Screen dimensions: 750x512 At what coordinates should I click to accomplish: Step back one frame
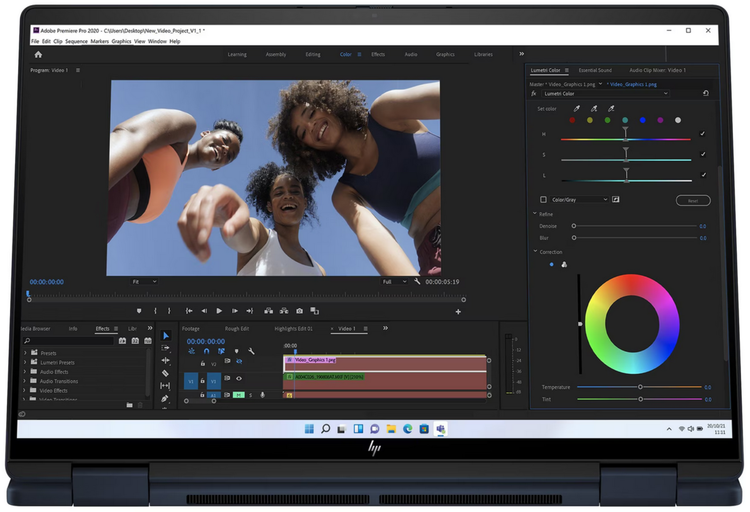[x=204, y=311]
